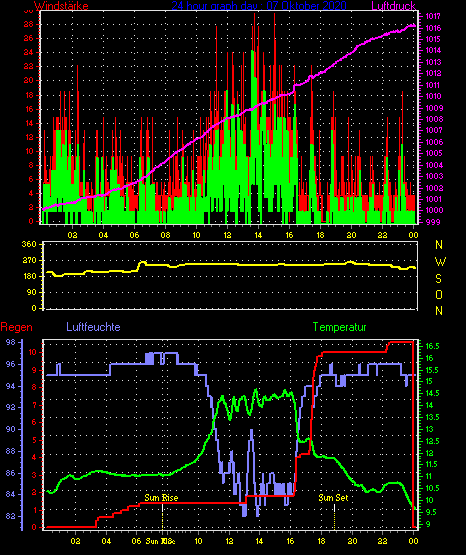466x555 pixels.
Task: Click red rain scale value 7
Action: click(34, 405)
